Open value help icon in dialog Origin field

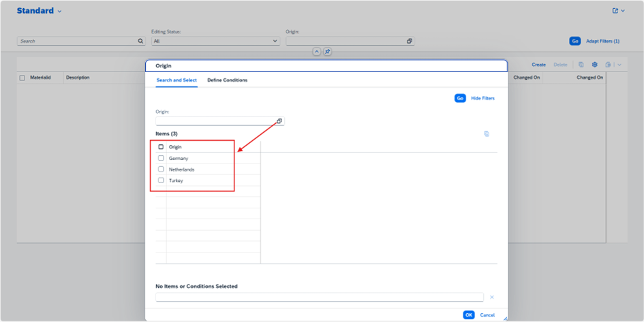279,121
